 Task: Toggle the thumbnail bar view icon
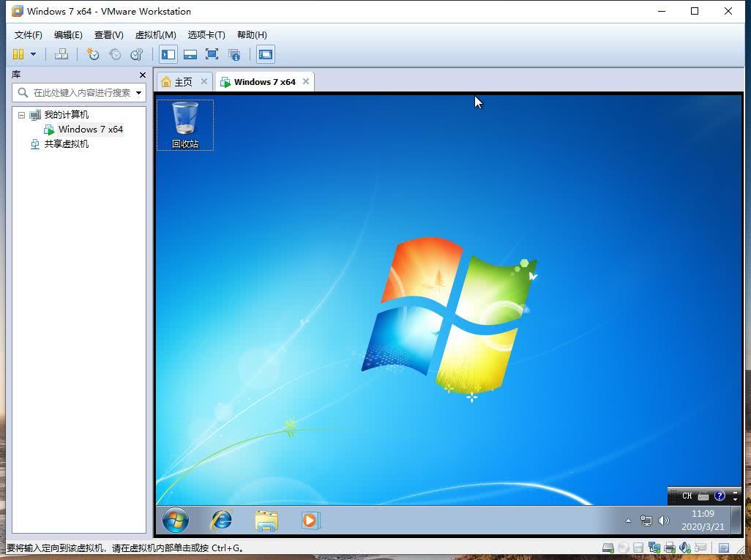pos(190,54)
